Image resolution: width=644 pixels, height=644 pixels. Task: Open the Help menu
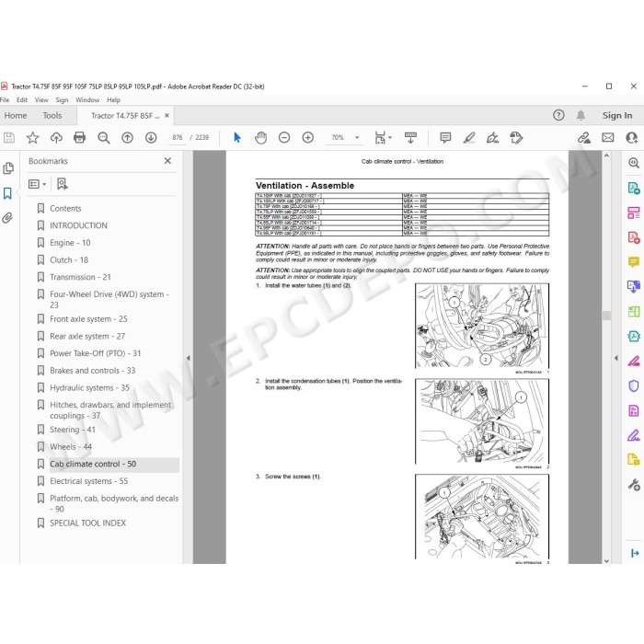pyautogui.click(x=114, y=99)
